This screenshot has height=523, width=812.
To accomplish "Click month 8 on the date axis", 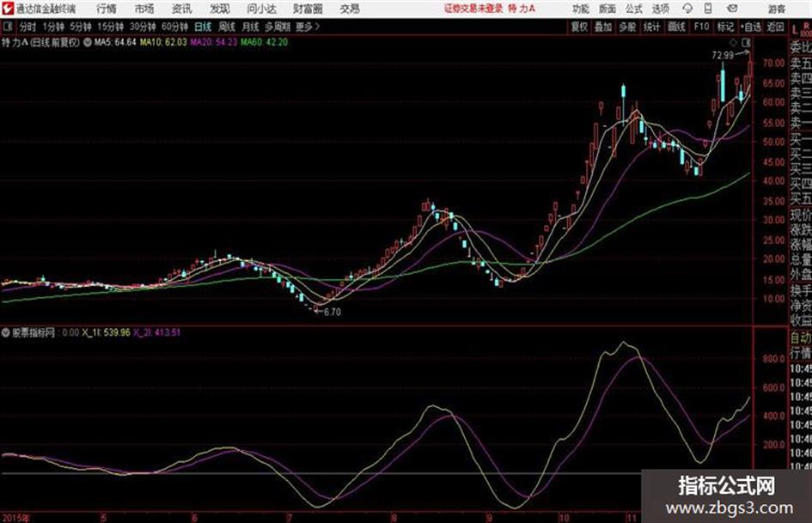I will tap(394, 518).
